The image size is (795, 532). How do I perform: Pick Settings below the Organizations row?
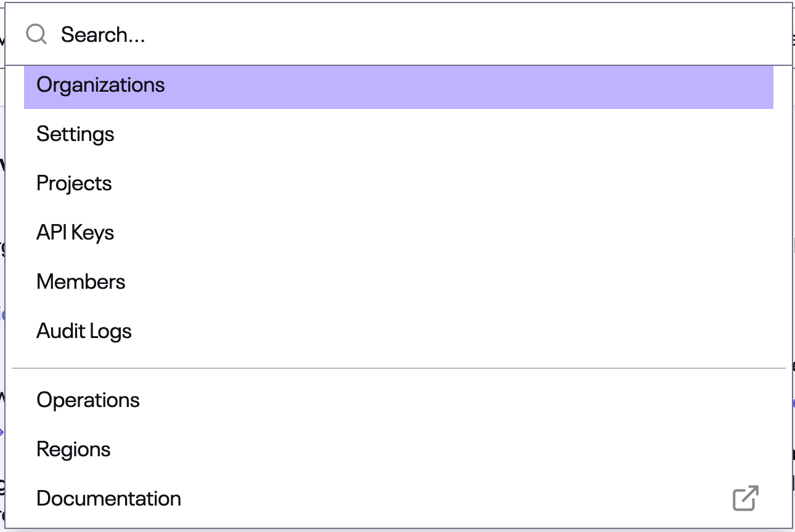point(76,134)
